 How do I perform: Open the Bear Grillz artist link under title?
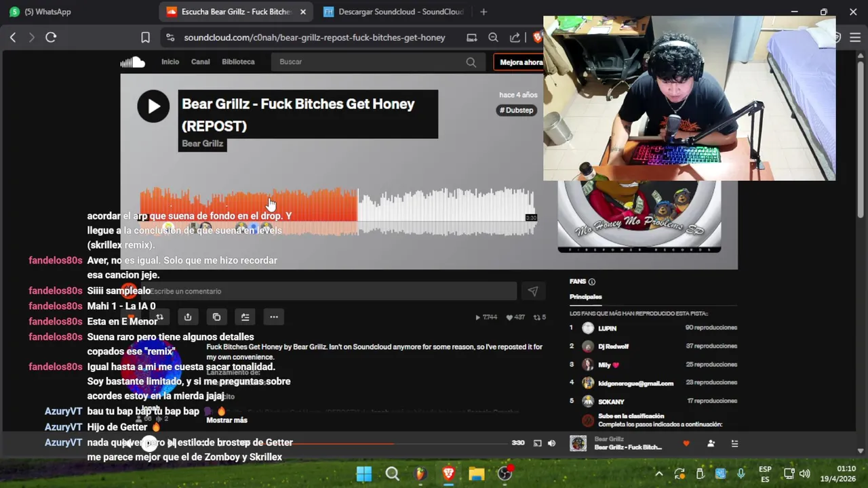coord(202,144)
